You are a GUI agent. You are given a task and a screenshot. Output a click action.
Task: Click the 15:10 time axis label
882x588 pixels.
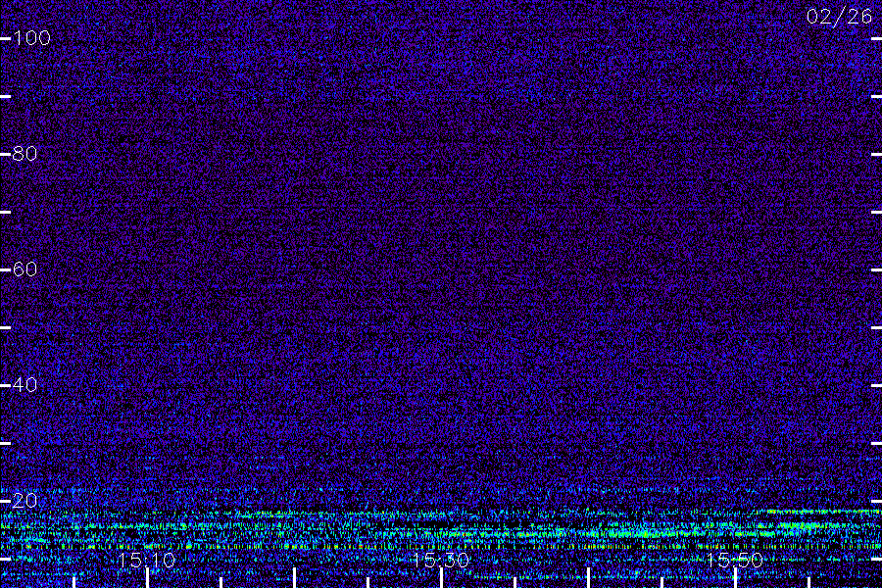(147, 560)
